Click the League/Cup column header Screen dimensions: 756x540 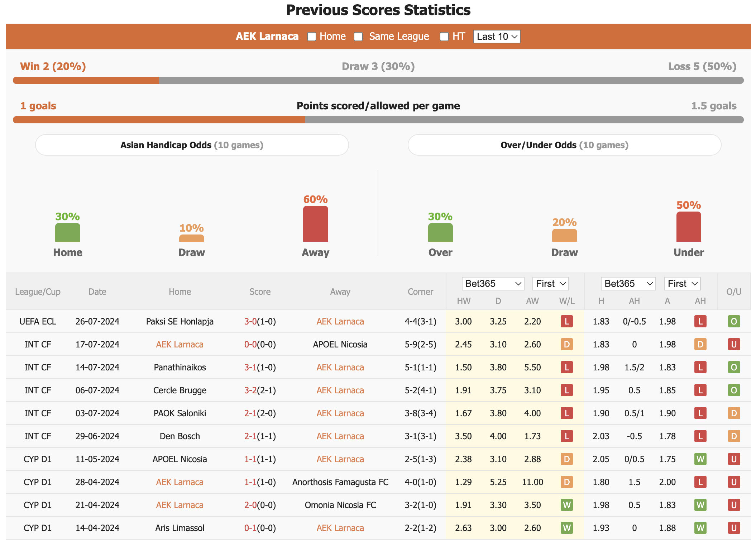pyautogui.click(x=38, y=292)
